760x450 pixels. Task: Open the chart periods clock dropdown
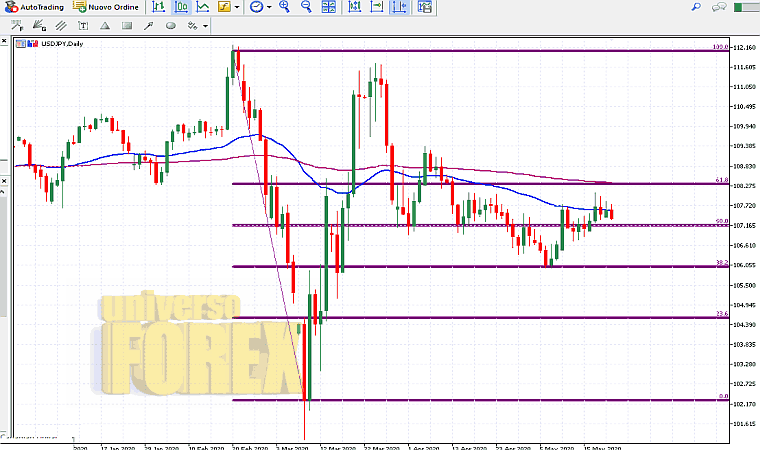(x=259, y=7)
